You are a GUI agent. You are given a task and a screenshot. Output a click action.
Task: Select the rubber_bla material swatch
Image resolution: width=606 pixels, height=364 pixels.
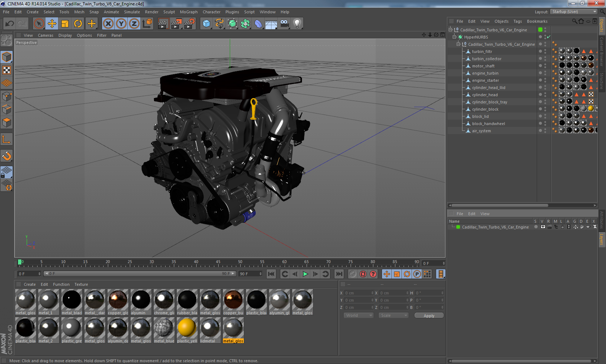point(187,302)
